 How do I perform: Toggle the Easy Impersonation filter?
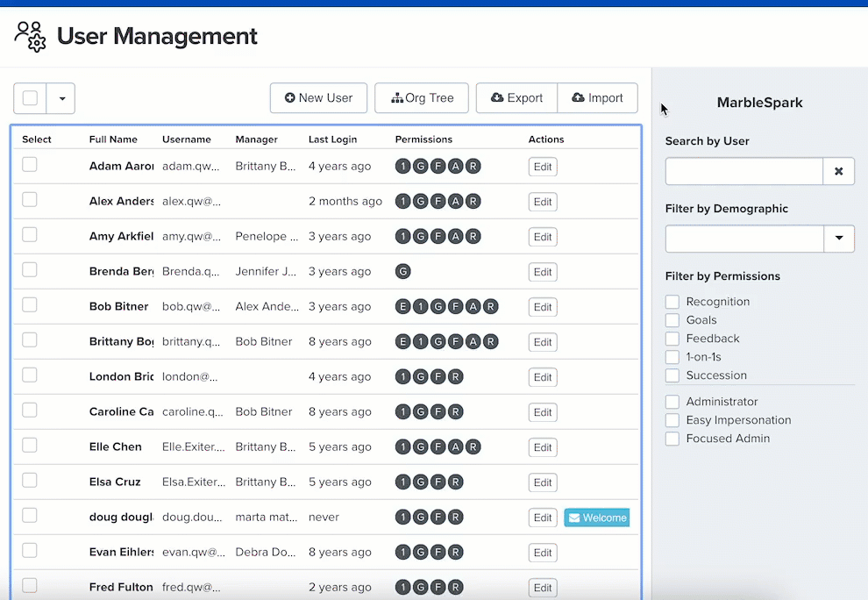(x=672, y=420)
